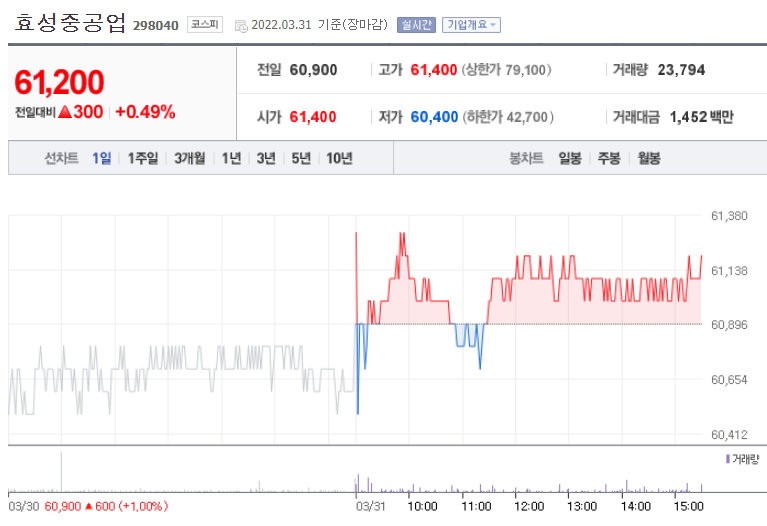Click the 실시간 real-time button

pos(416,24)
